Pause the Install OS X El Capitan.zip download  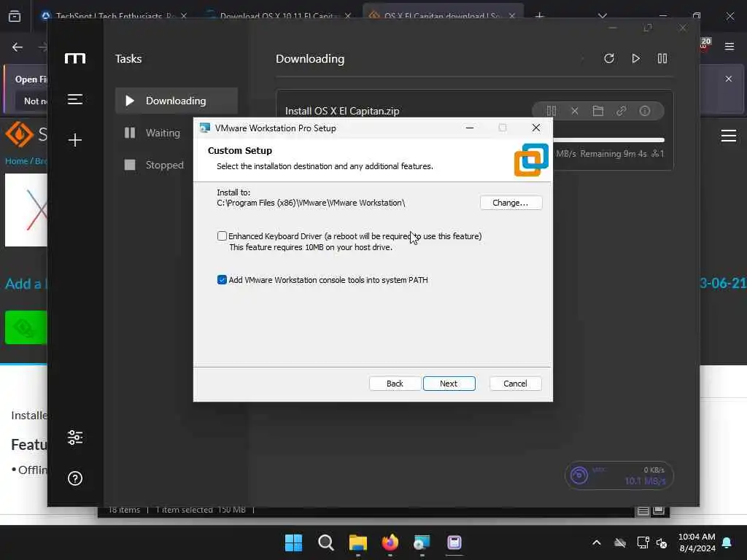pyautogui.click(x=551, y=111)
